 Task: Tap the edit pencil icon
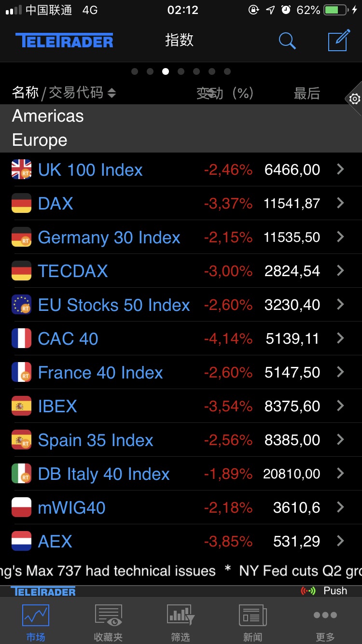tap(339, 40)
